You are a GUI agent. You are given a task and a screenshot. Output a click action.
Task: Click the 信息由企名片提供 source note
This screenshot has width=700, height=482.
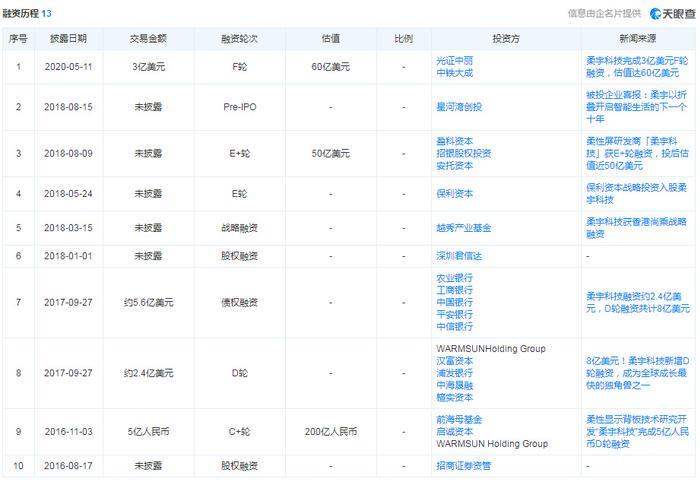pyautogui.click(x=604, y=14)
